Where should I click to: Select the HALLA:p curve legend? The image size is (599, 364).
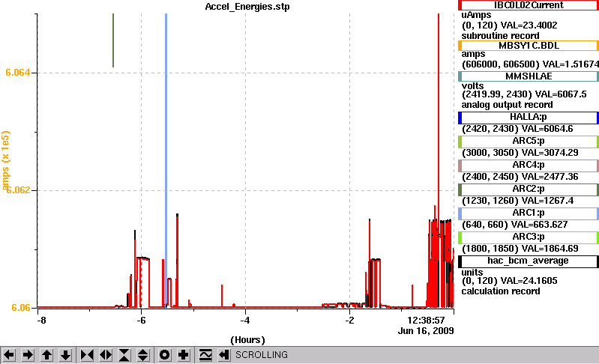529,118
